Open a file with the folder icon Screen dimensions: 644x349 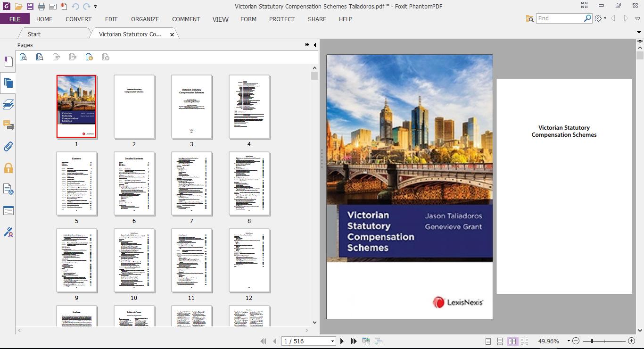pyautogui.click(x=18, y=7)
